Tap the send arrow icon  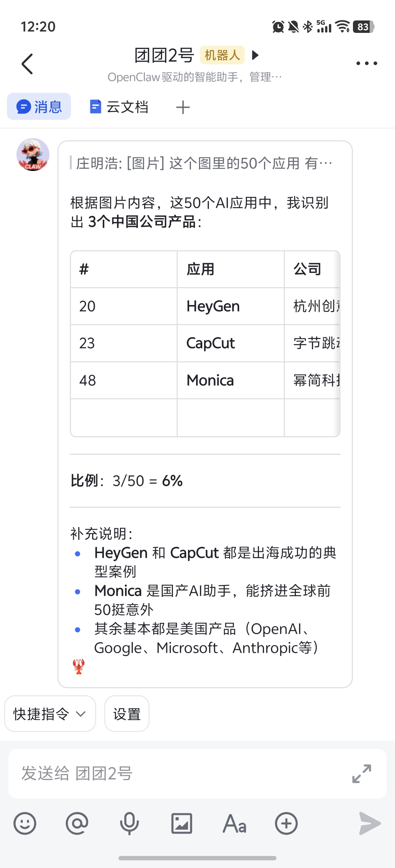coord(370,823)
